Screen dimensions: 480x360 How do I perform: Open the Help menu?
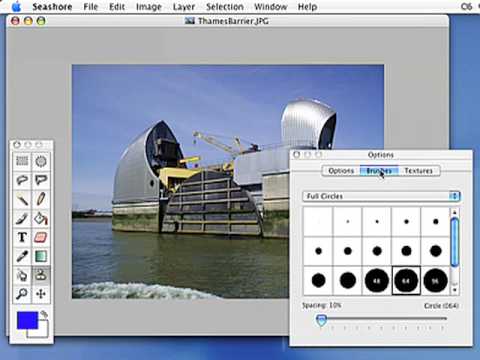pos(307,7)
